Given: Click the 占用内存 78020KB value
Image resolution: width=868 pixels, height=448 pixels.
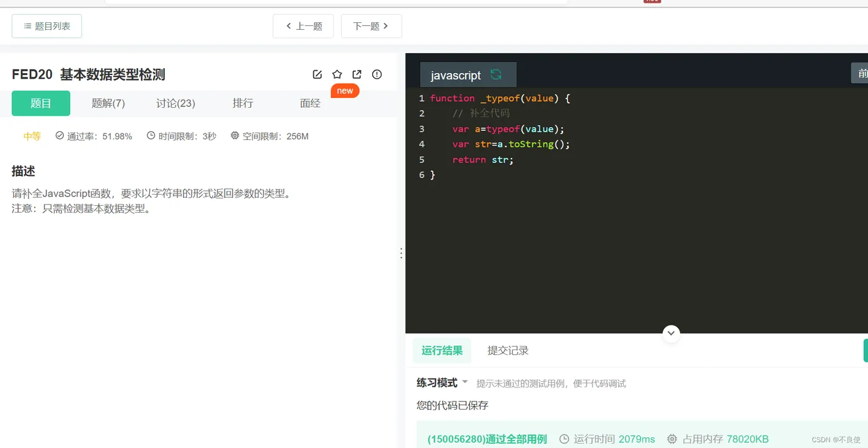Looking at the screenshot, I should pyautogui.click(x=748, y=439).
